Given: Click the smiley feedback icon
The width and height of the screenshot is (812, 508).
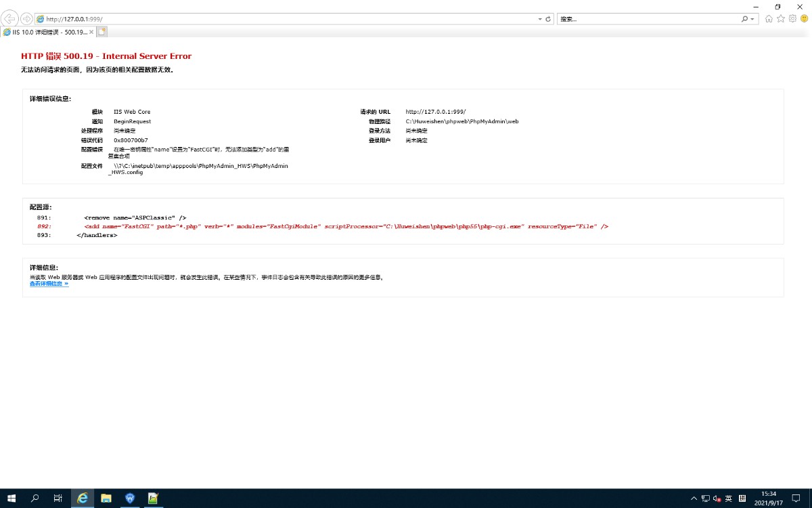Looking at the screenshot, I should (x=804, y=19).
